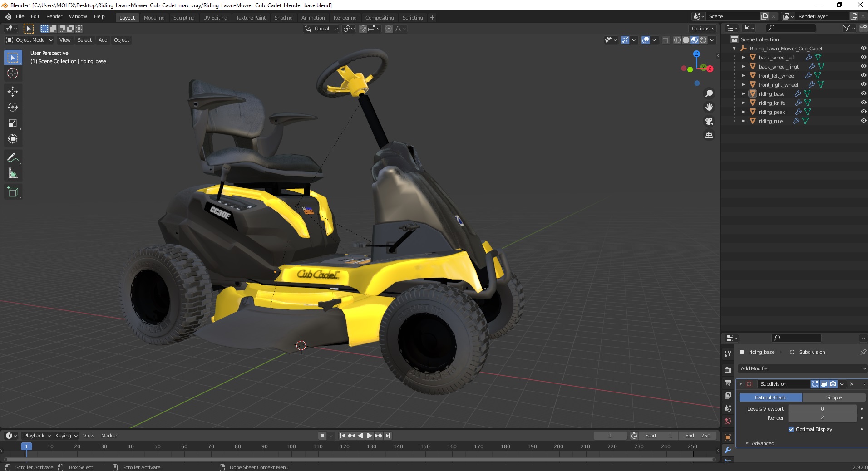Open the File menu
Image resolution: width=868 pixels, height=471 pixels.
click(20, 16)
